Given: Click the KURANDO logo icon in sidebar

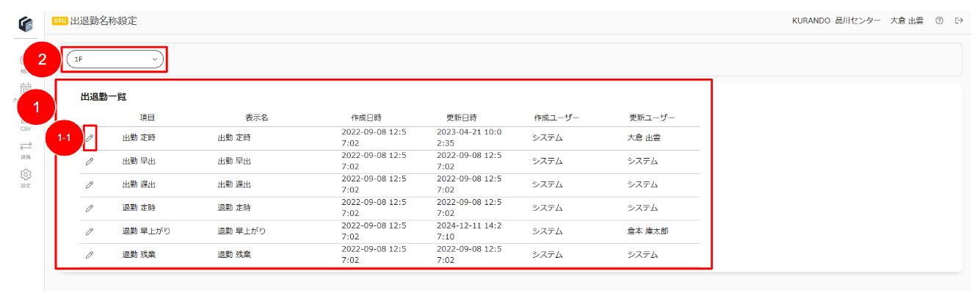Looking at the screenshot, I should pos(26,24).
